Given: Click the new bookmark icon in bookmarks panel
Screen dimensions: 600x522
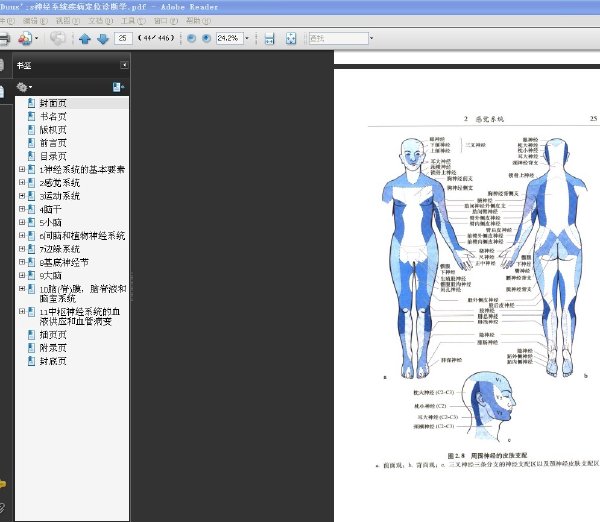Looking at the screenshot, I should 118,87.
